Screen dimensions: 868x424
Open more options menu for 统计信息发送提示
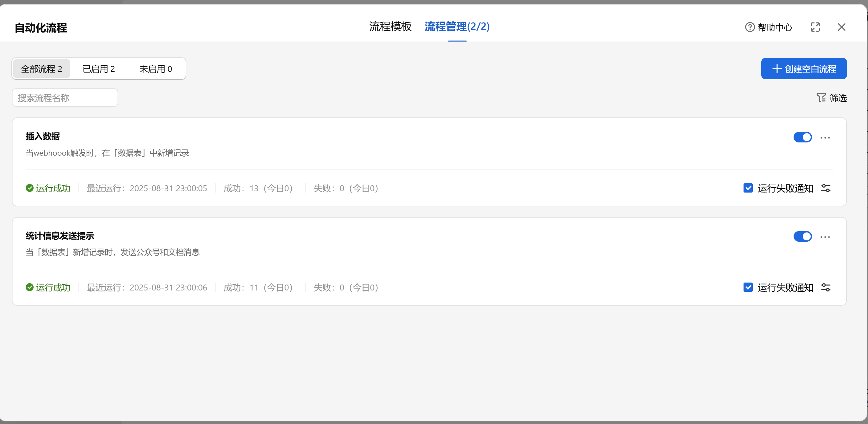point(825,237)
